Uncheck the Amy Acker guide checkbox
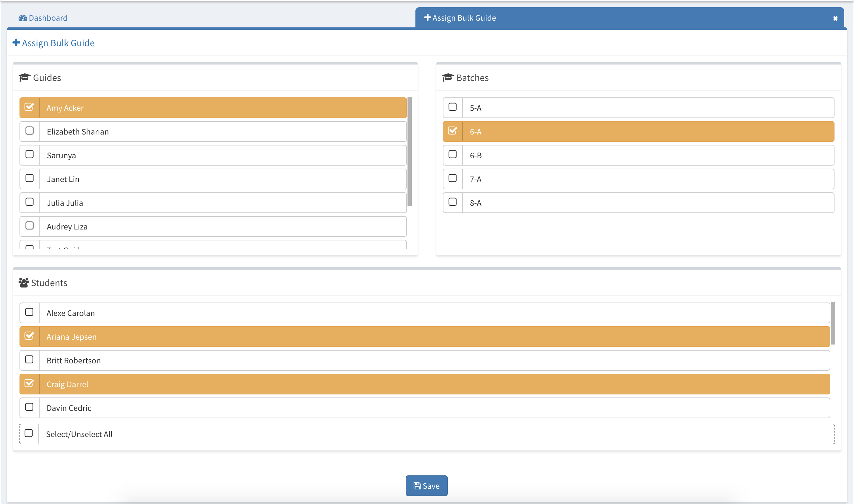The image size is (854, 504). click(x=30, y=107)
